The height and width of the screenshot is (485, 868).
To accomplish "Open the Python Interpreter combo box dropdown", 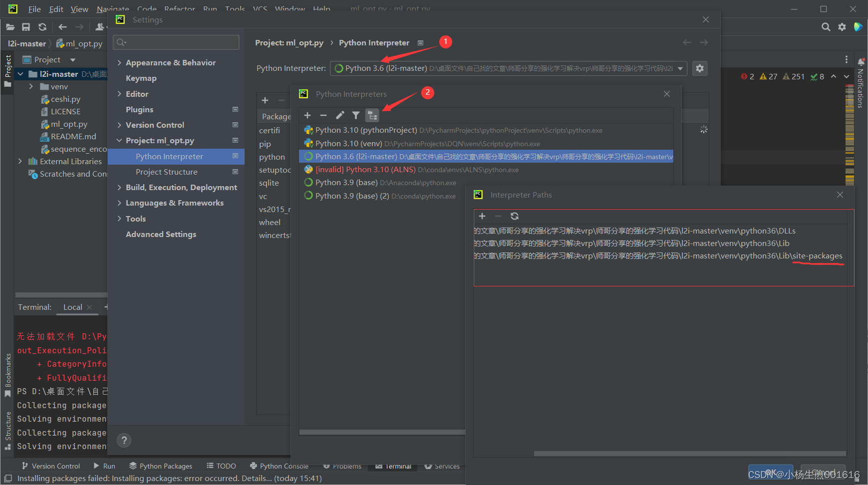I will coord(680,68).
